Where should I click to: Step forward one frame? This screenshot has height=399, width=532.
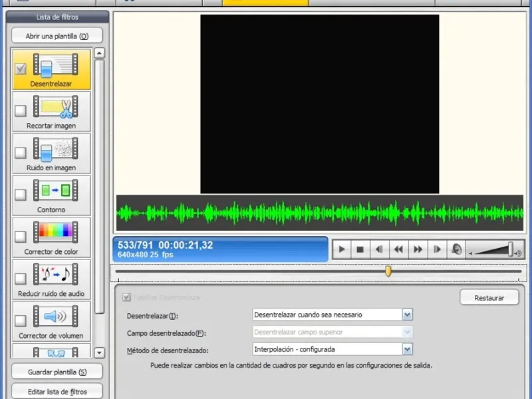(x=438, y=250)
